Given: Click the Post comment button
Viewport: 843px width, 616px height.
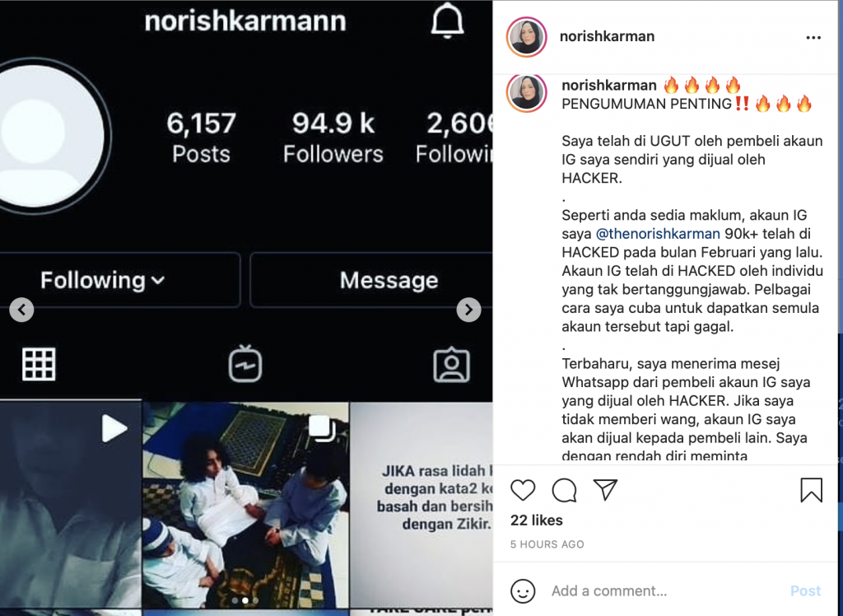Looking at the screenshot, I should 805,590.
